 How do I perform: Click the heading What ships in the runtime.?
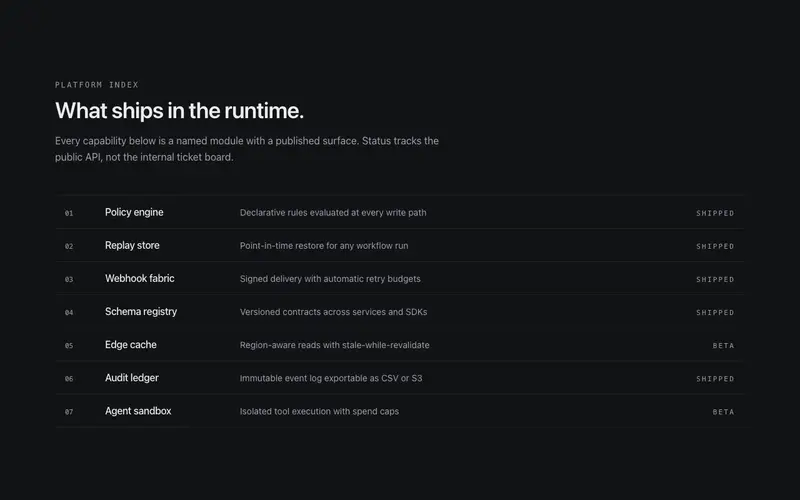coord(179,111)
